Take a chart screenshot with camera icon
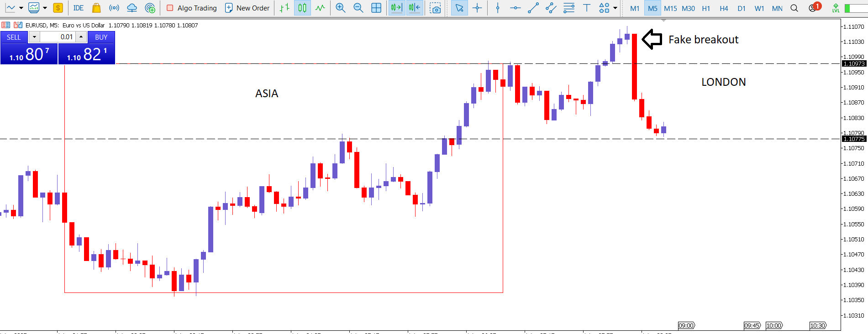 pos(436,8)
